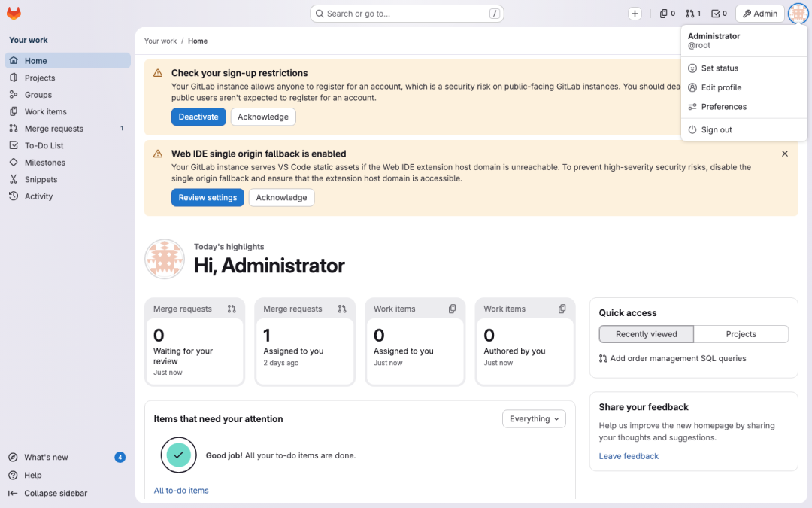Select Edit profile in user menu

[x=744, y=87]
